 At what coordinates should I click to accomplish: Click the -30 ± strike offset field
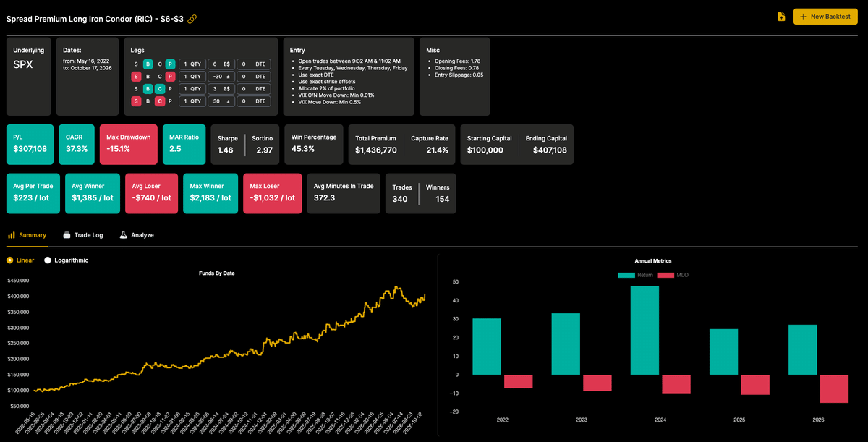221,77
